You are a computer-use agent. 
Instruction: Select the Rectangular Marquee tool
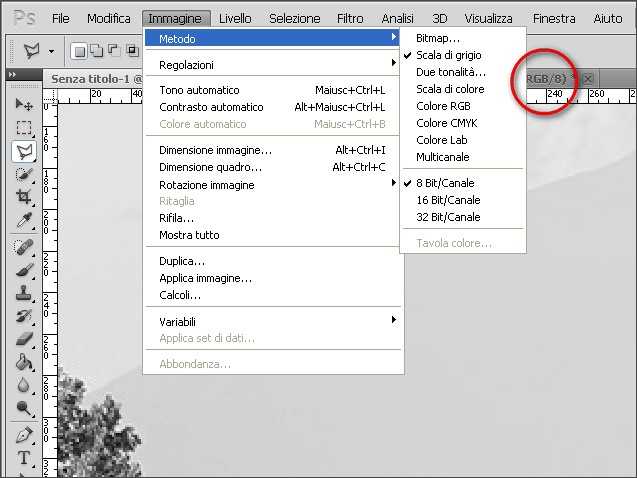coord(24,128)
